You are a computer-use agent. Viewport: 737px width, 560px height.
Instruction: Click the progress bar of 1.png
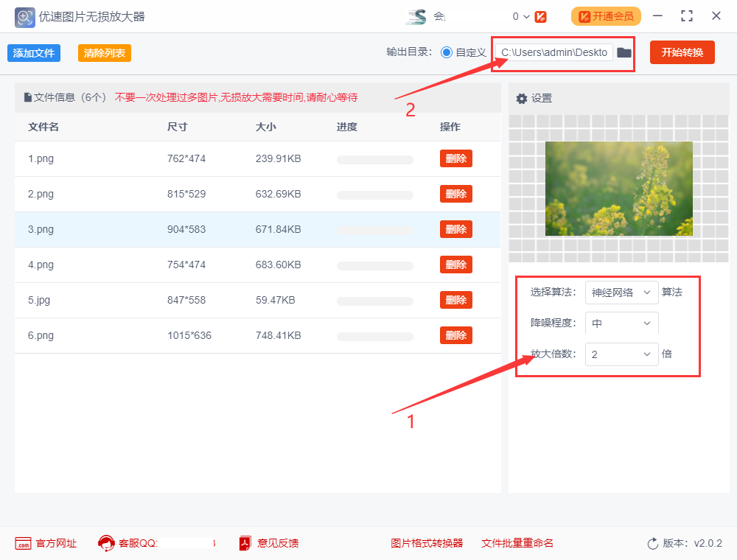coord(374,158)
